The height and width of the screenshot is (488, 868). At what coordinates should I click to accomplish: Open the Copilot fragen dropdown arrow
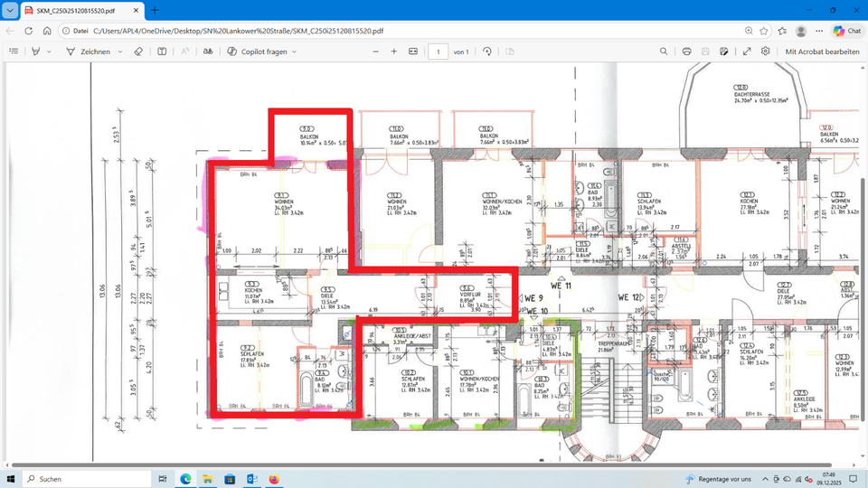point(295,52)
